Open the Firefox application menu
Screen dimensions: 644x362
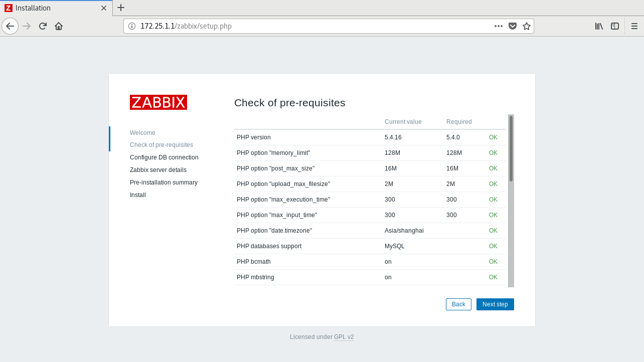634,26
